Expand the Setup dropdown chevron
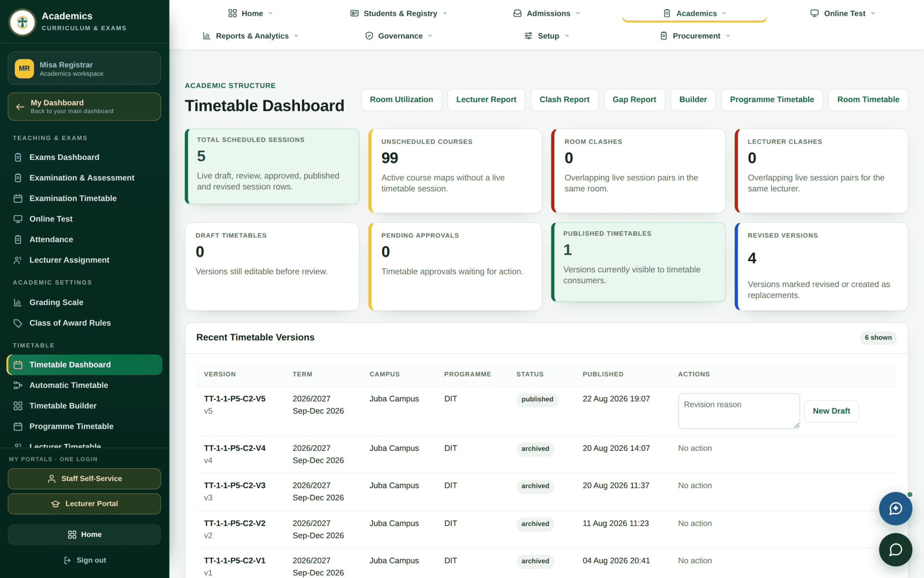The height and width of the screenshot is (578, 924). (567, 36)
